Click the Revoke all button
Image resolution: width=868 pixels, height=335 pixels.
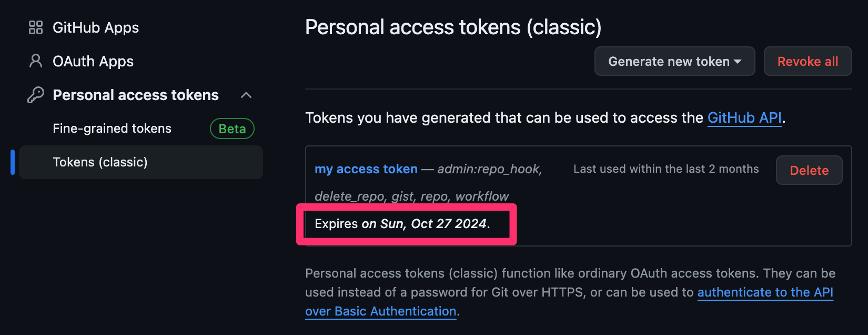pyautogui.click(x=808, y=61)
